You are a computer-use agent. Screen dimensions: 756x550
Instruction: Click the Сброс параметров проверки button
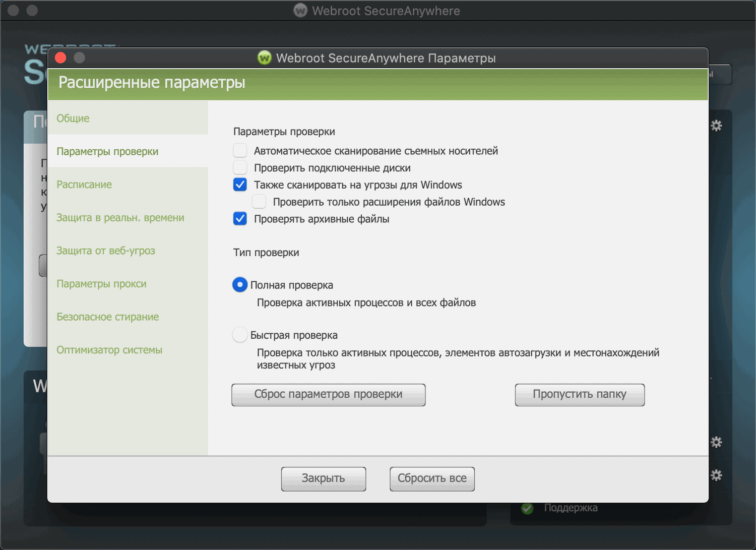point(329,395)
